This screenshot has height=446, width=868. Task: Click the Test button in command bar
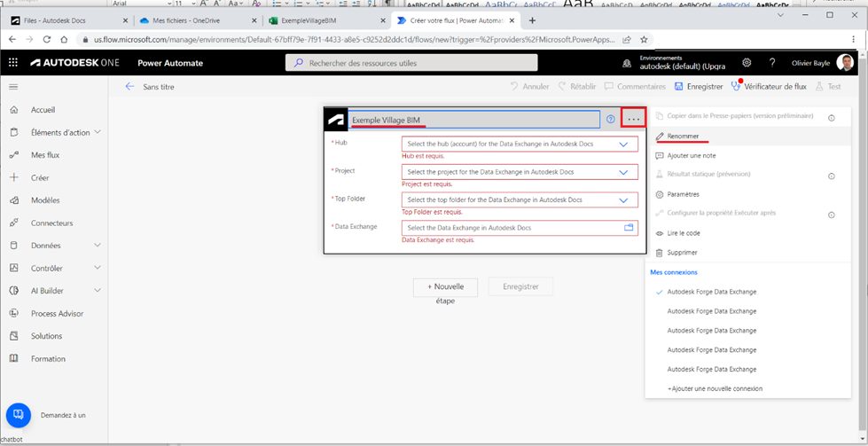tap(828, 86)
